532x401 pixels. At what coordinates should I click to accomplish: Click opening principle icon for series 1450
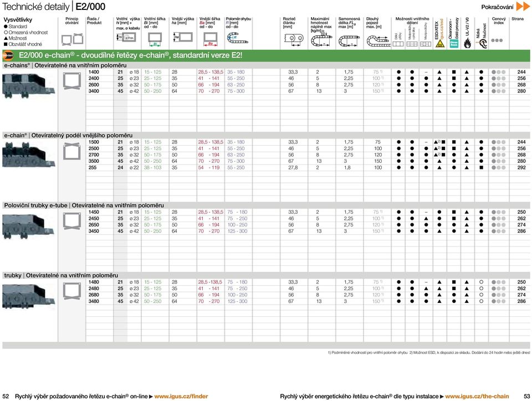(72, 222)
